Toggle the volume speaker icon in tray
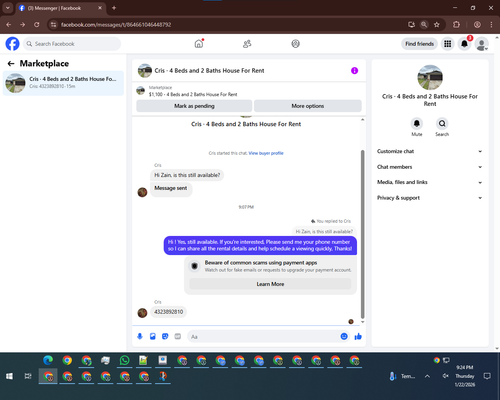Screen dimensions: 500x400 click(445, 376)
